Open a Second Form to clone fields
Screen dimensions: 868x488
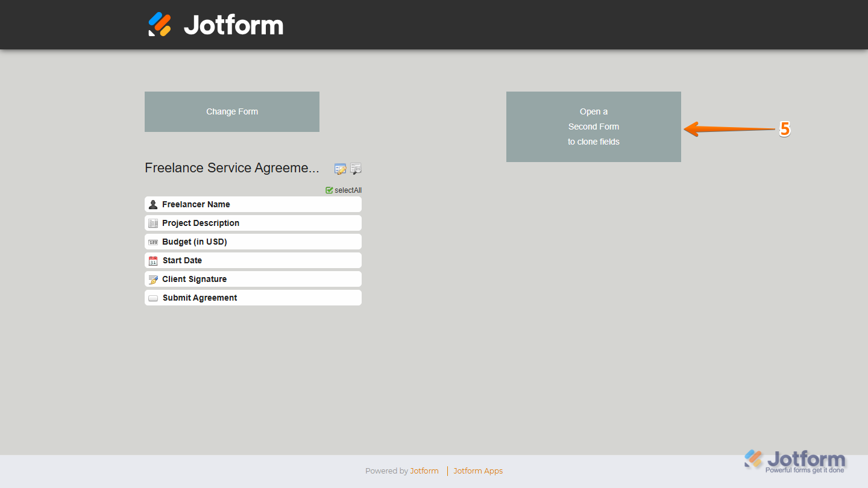click(594, 127)
